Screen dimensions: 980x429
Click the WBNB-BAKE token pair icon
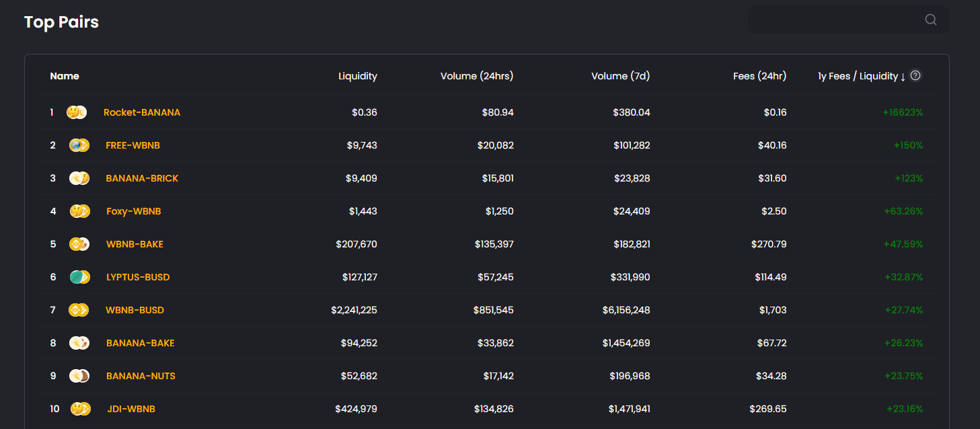coord(79,244)
